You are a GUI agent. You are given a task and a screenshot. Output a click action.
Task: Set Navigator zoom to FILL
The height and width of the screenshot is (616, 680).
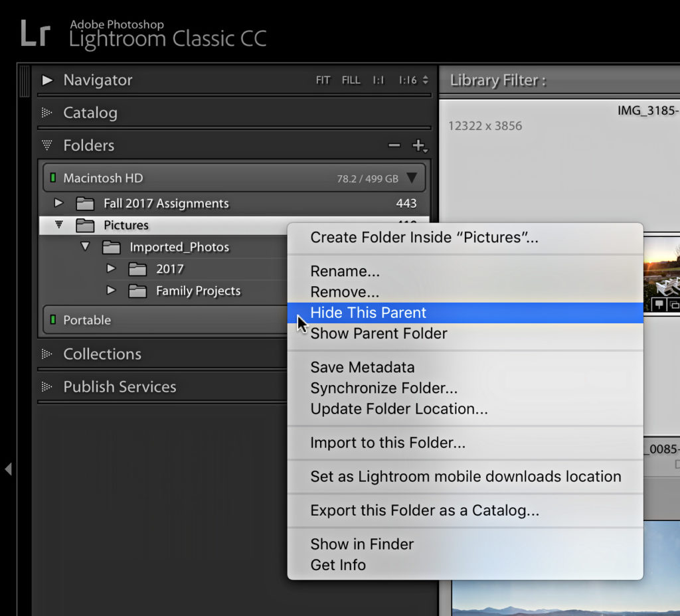[351, 80]
